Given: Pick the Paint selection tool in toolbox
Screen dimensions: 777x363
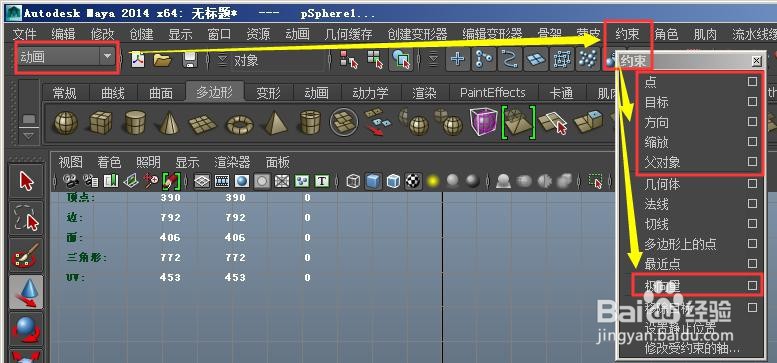Looking at the screenshot, I should [x=26, y=256].
